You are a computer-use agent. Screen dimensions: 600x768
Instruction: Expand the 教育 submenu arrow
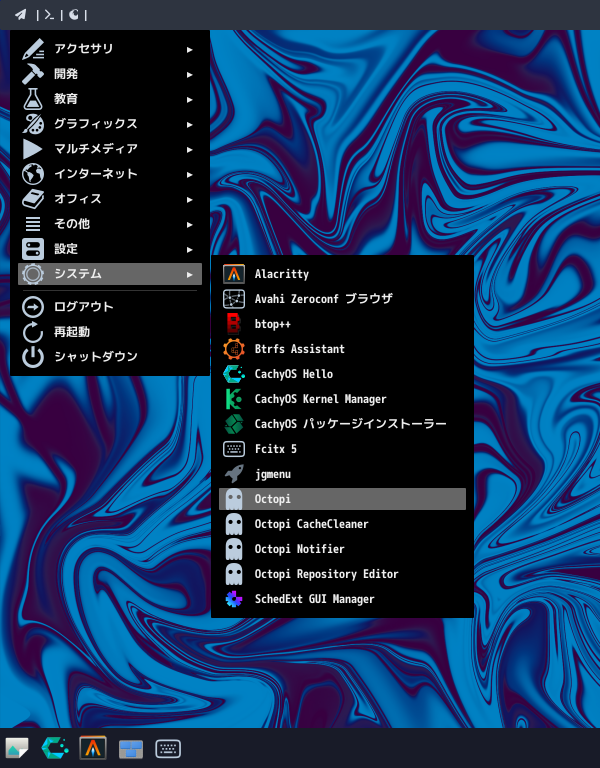(x=190, y=99)
